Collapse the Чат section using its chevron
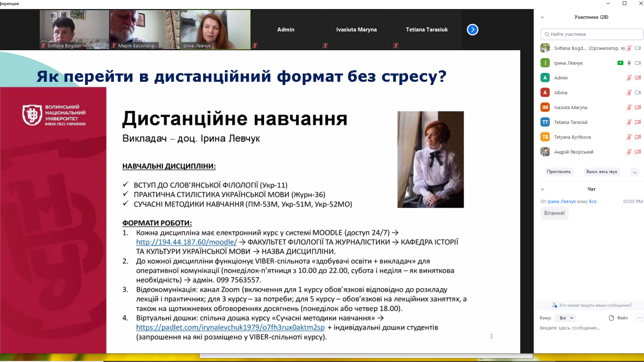 click(542, 189)
